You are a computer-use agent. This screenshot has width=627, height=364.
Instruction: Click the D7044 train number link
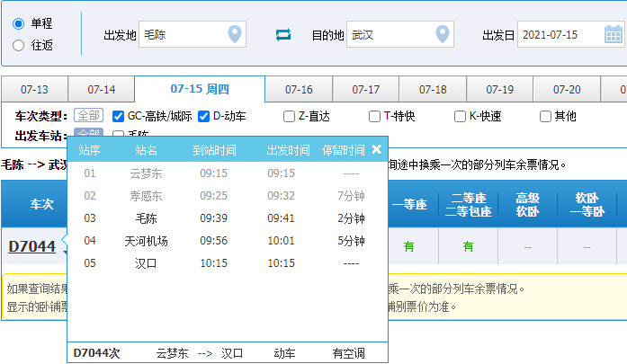32,245
